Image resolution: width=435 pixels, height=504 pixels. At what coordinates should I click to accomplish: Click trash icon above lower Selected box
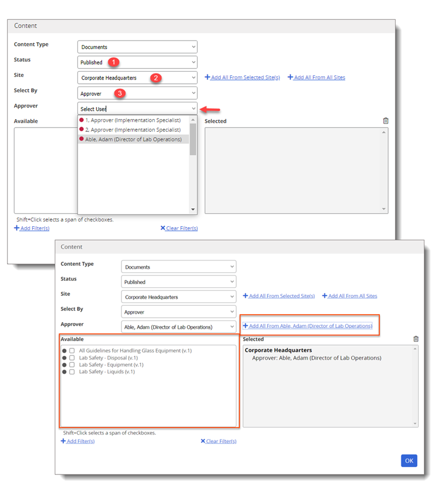(x=416, y=339)
